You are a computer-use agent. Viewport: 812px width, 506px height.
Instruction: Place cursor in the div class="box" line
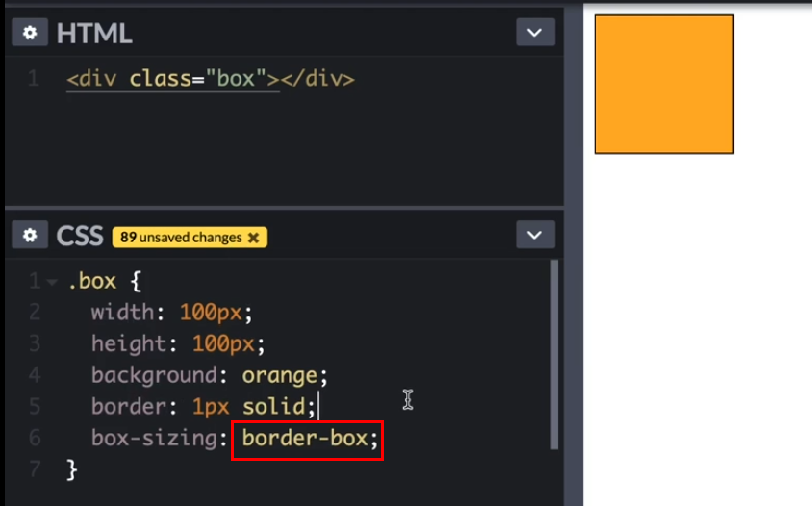(211, 79)
